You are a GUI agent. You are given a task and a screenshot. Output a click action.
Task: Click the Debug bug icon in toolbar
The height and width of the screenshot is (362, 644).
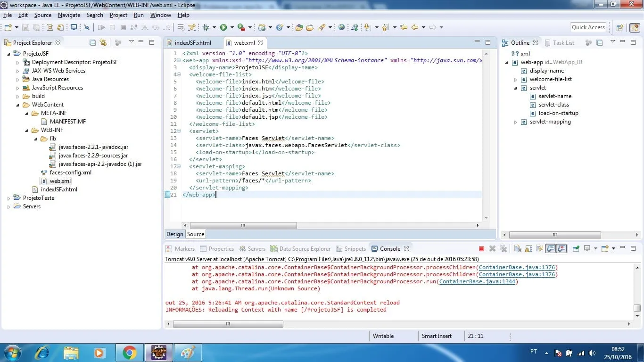point(206,27)
